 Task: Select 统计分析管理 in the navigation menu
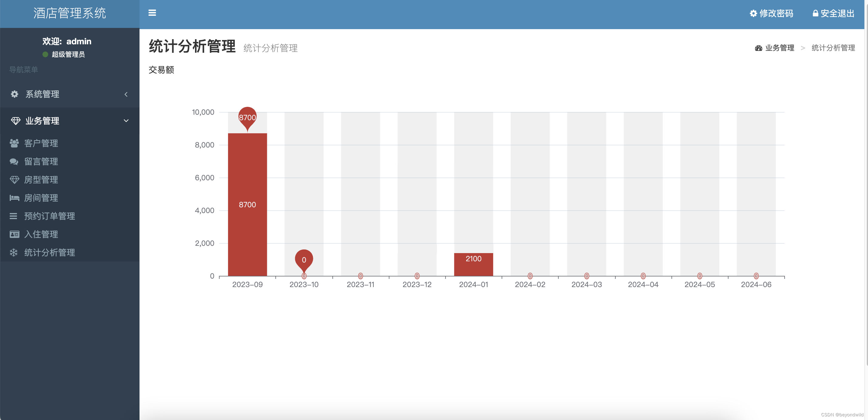point(49,252)
